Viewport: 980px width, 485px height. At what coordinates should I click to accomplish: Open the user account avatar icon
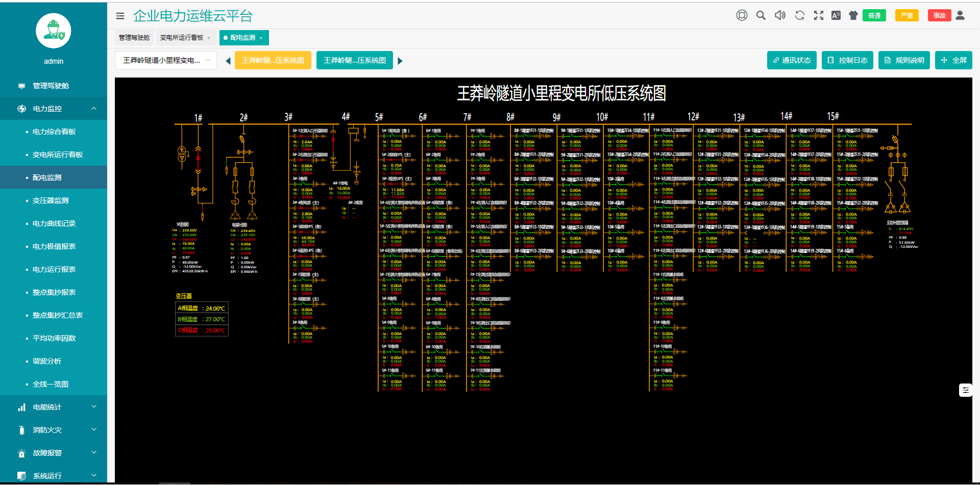tap(960, 15)
